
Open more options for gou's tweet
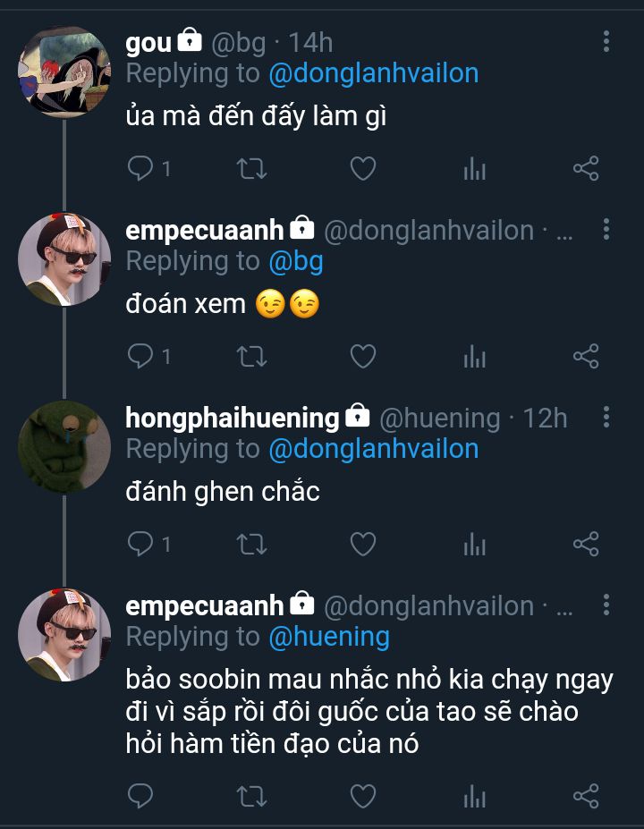pyautogui.click(x=606, y=42)
